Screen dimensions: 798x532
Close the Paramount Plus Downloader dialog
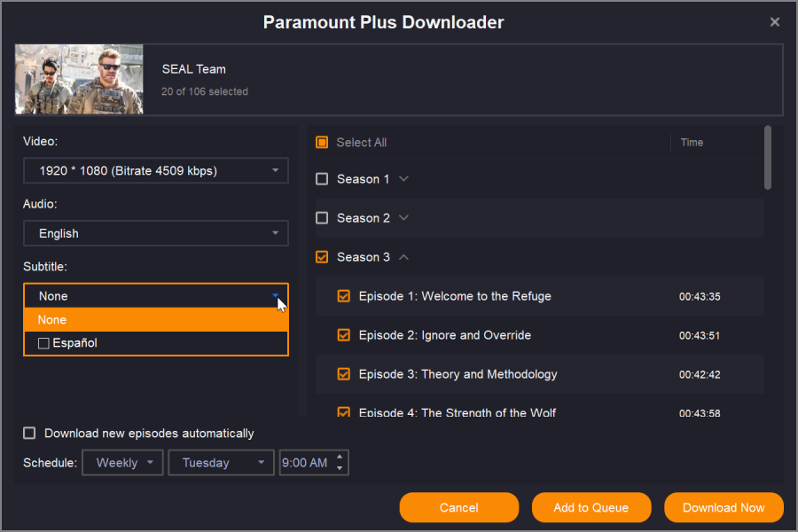click(x=775, y=22)
